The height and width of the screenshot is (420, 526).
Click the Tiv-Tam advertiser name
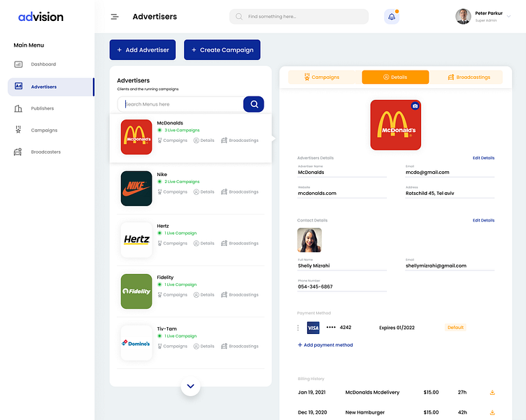pyautogui.click(x=166, y=329)
